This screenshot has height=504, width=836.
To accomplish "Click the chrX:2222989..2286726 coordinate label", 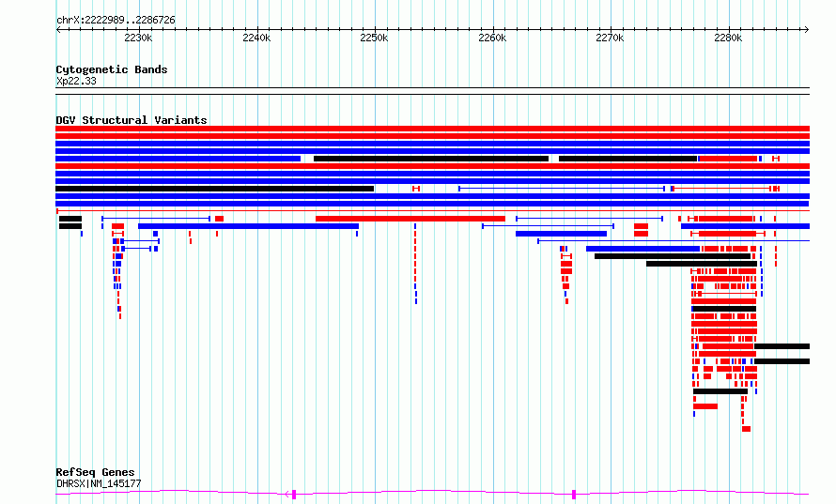I will click(x=116, y=21).
